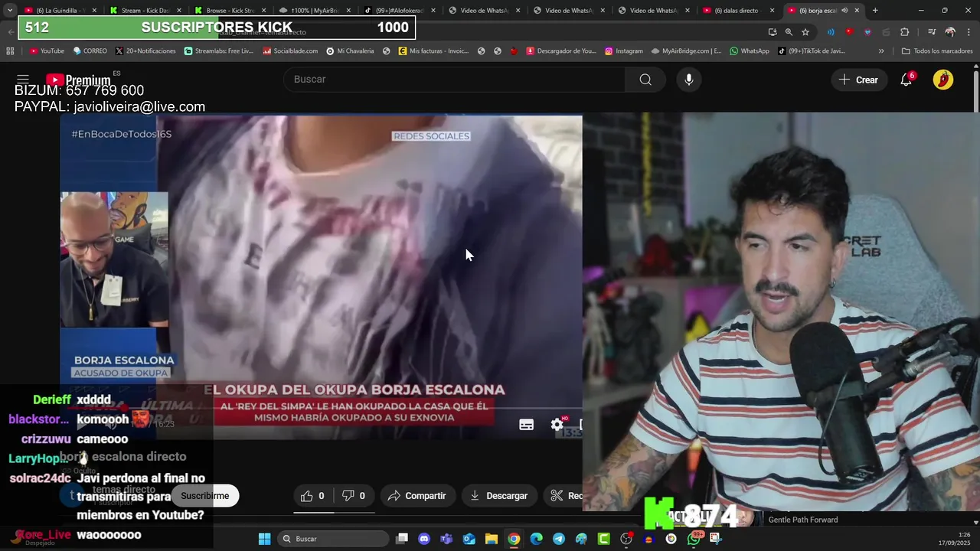
Task: Click the video player picture
Action: pos(322,275)
